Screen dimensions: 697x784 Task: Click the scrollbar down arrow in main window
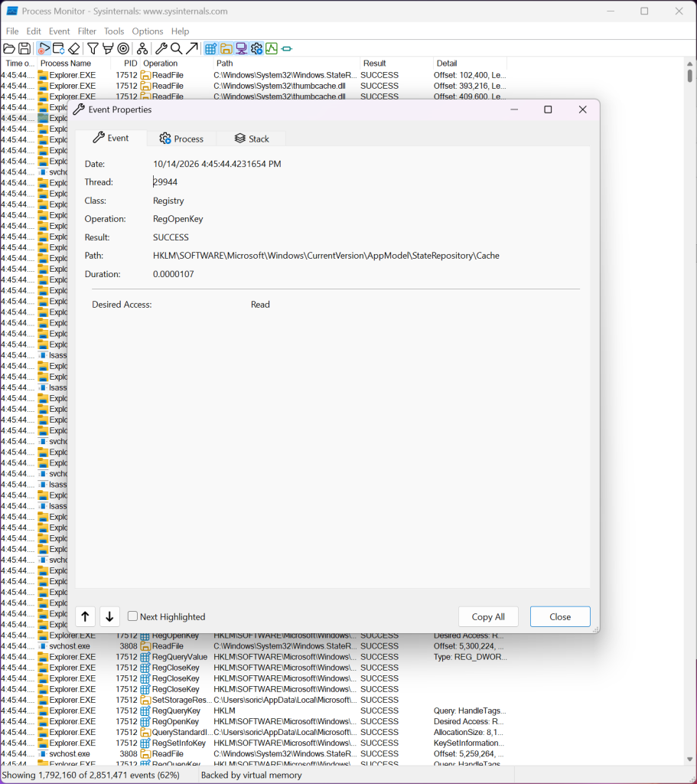coord(689,759)
